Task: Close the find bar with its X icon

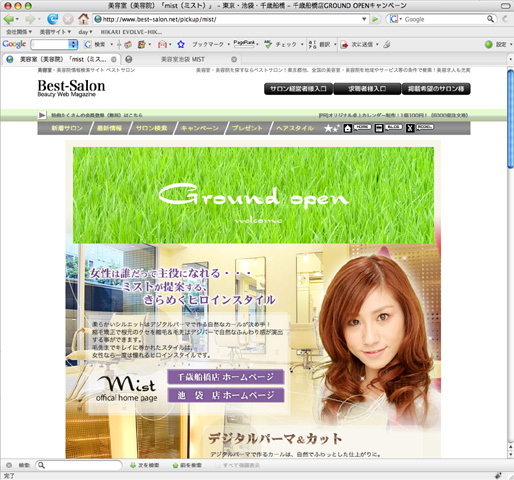Action: (x=9, y=465)
